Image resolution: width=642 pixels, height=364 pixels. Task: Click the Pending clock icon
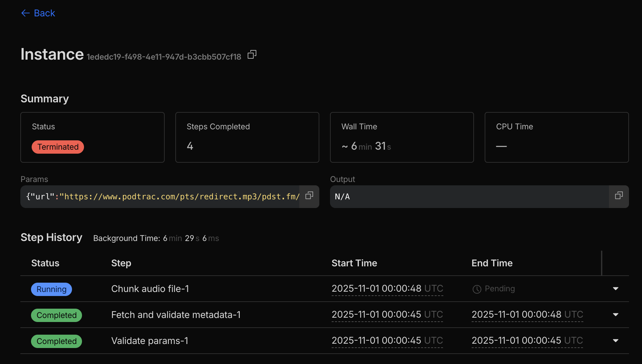(477, 289)
